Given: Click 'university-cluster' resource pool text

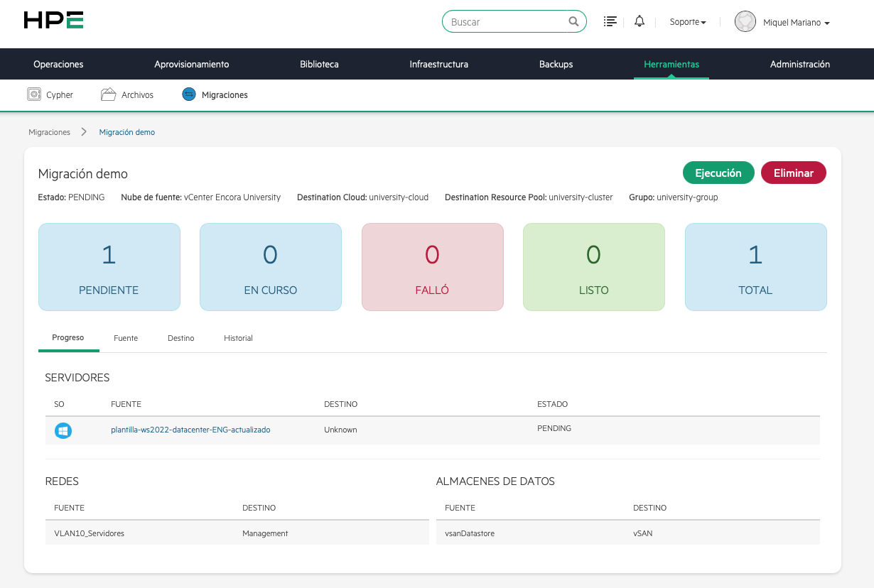Looking at the screenshot, I should click(581, 197).
